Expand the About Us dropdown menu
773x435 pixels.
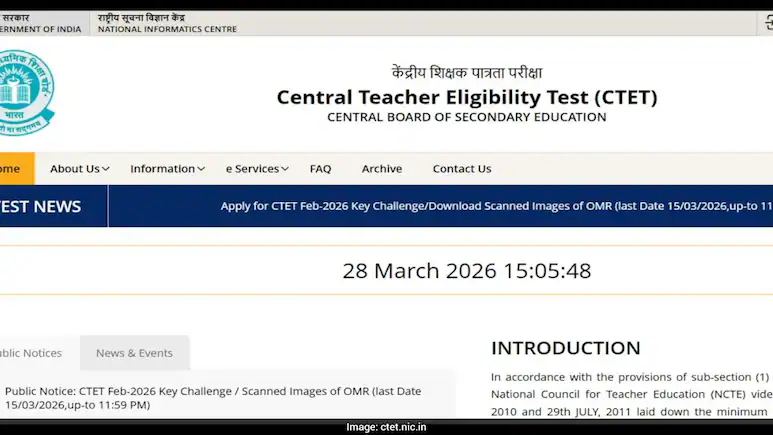click(79, 169)
